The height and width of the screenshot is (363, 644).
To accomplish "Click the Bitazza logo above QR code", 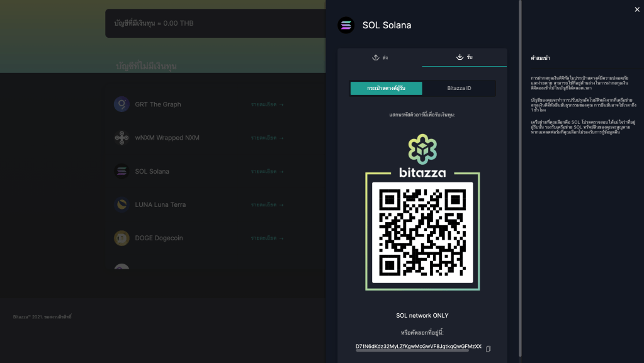I will [x=422, y=156].
